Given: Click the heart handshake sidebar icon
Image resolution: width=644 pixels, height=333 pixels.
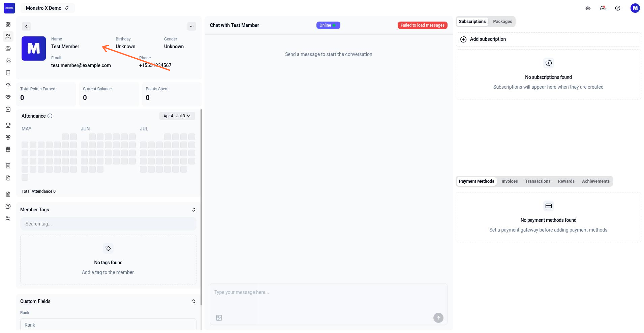Looking at the screenshot, I should tap(8, 97).
